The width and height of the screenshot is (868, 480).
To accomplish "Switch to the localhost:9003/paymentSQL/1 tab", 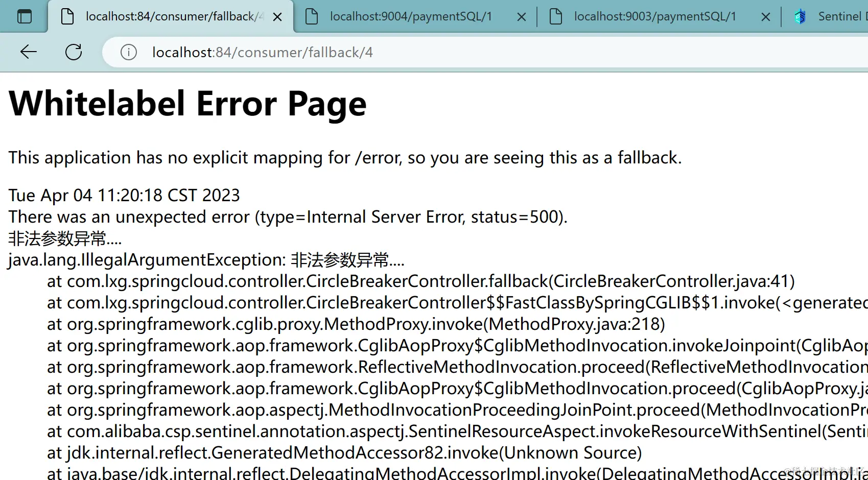I will [660, 16].
